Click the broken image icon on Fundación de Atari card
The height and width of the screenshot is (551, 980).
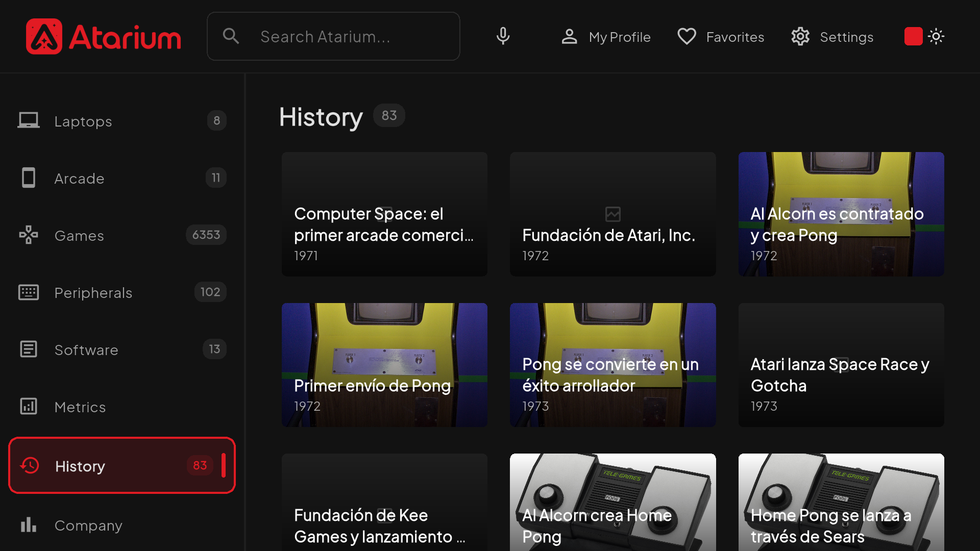coord(612,214)
